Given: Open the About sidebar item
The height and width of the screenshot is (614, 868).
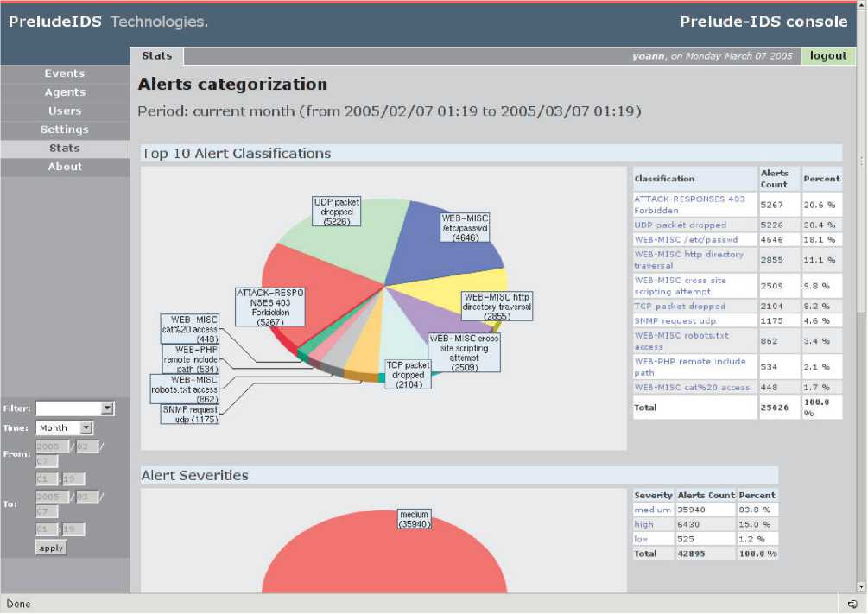Looking at the screenshot, I should (x=65, y=167).
